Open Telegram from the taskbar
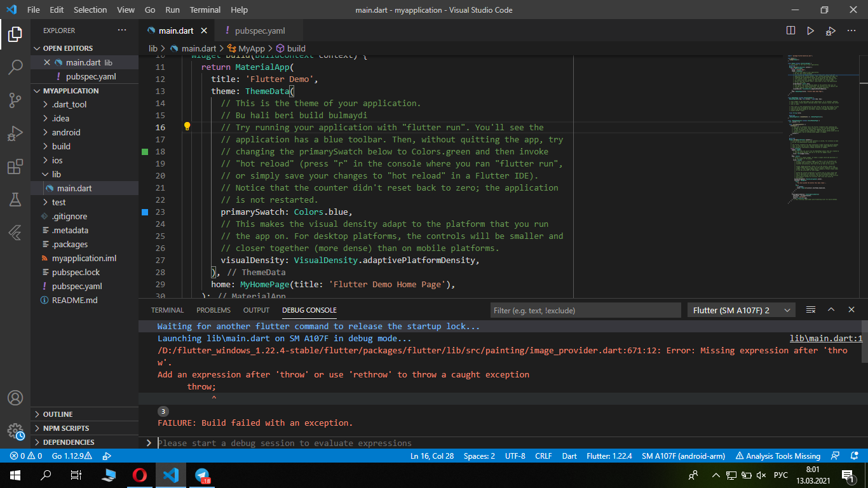868x488 pixels. (202, 475)
